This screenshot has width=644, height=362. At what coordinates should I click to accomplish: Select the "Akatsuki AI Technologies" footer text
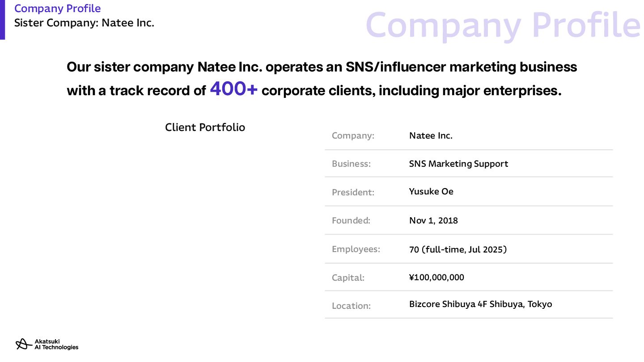pos(56,344)
